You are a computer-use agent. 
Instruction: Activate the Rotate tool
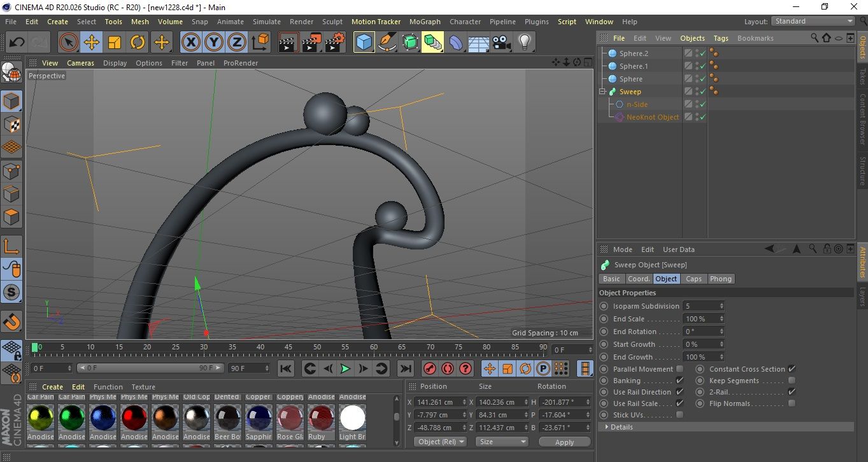(x=138, y=43)
